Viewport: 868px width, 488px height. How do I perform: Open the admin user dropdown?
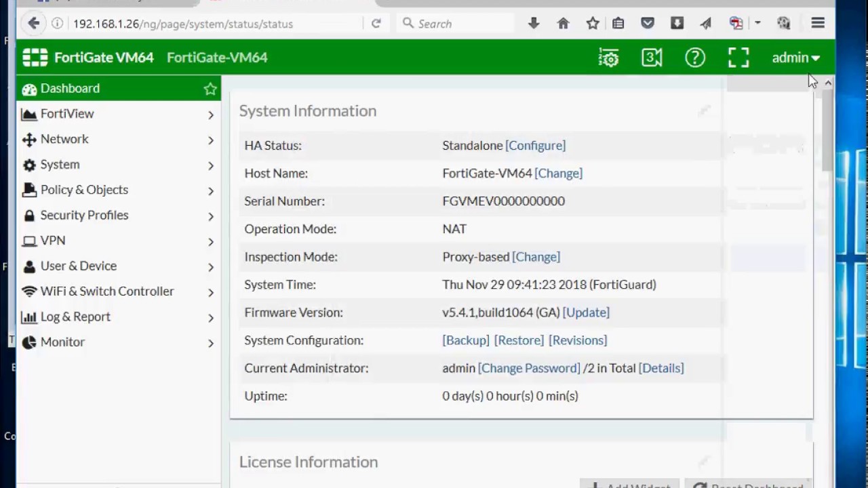[x=795, y=58]
